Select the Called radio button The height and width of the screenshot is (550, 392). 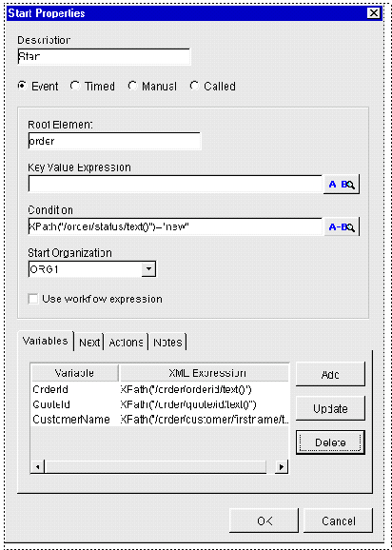(194, 86)
